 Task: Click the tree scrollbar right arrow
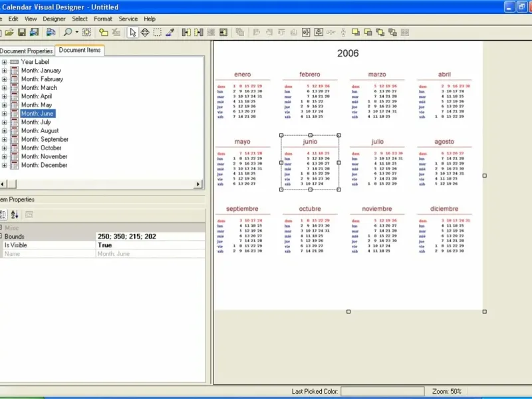198,184
